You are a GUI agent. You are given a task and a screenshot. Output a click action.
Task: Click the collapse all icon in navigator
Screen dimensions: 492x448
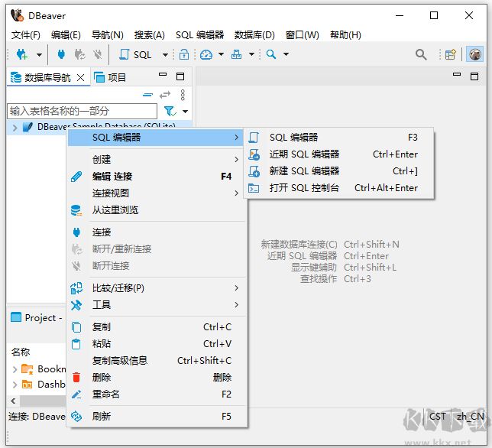click(x=147, y=95)
